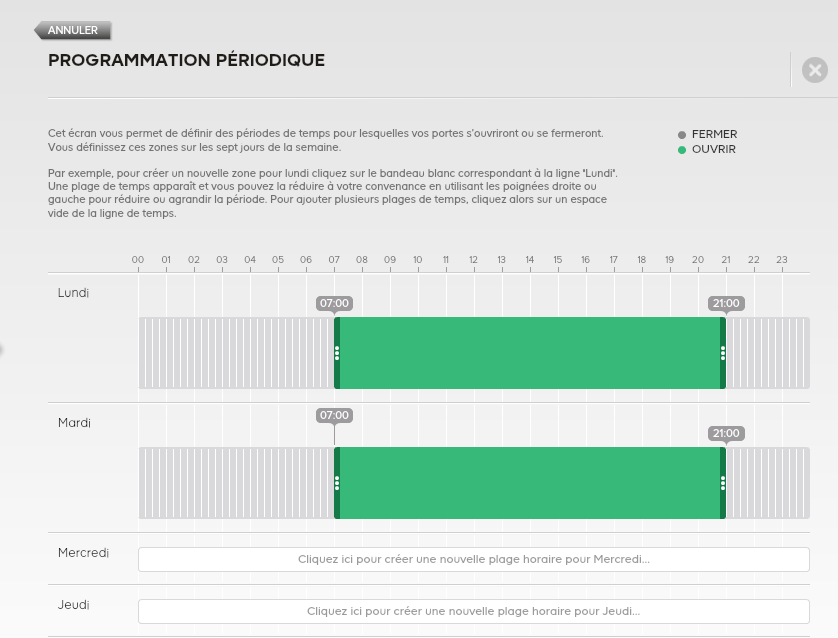Click empty Mardi timeline after 21:00

[x=768, y=483]
